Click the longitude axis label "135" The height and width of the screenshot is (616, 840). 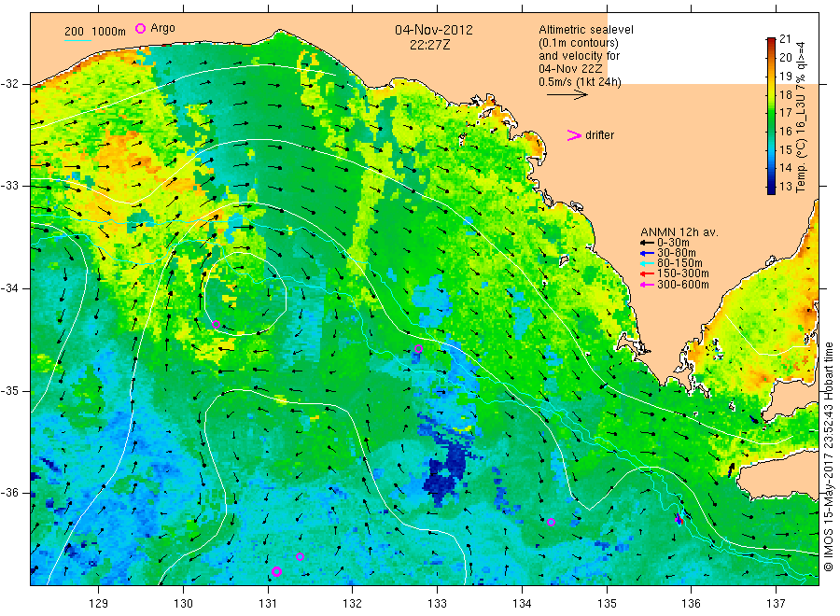point(607,604)
